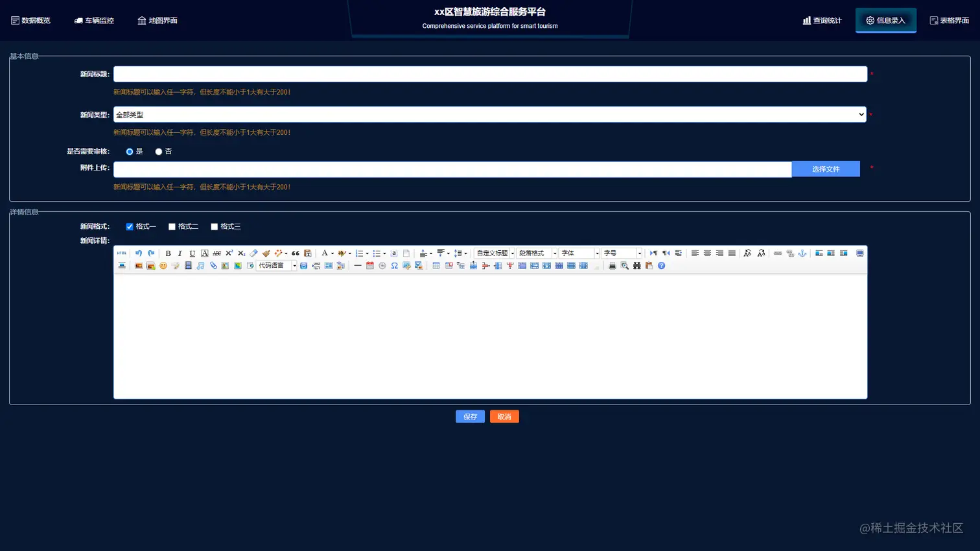Check the 格式二 checkbox
The width and height of the screenshot is (980, 551).
coord(172,227)
